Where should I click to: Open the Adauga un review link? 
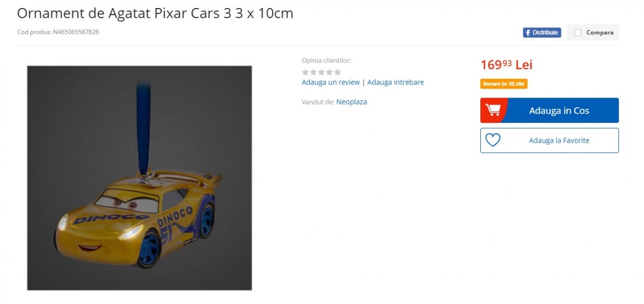[331, 82]
